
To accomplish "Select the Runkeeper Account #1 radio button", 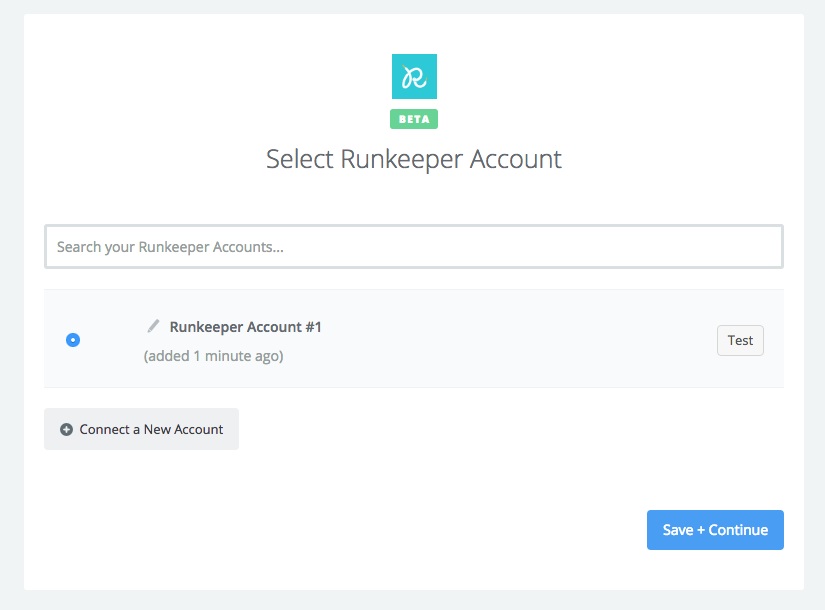I will (x=73, y=340).
